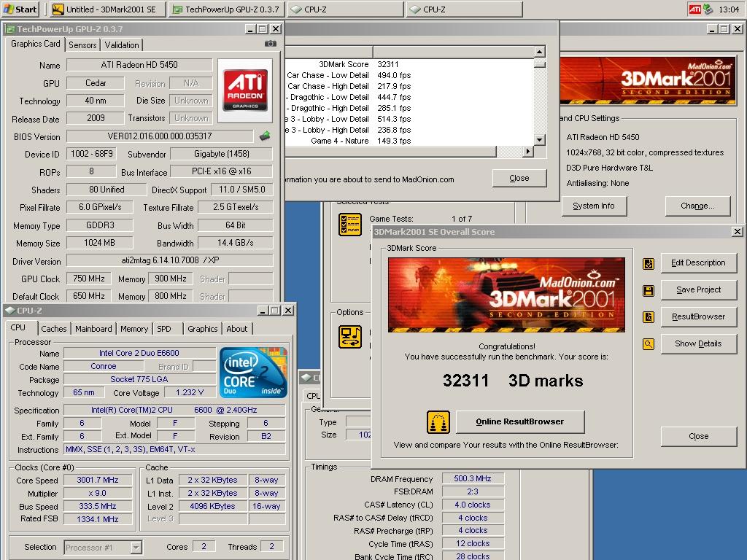Click the Edit Description icon
747x560 pixels.
pos(649,263)
